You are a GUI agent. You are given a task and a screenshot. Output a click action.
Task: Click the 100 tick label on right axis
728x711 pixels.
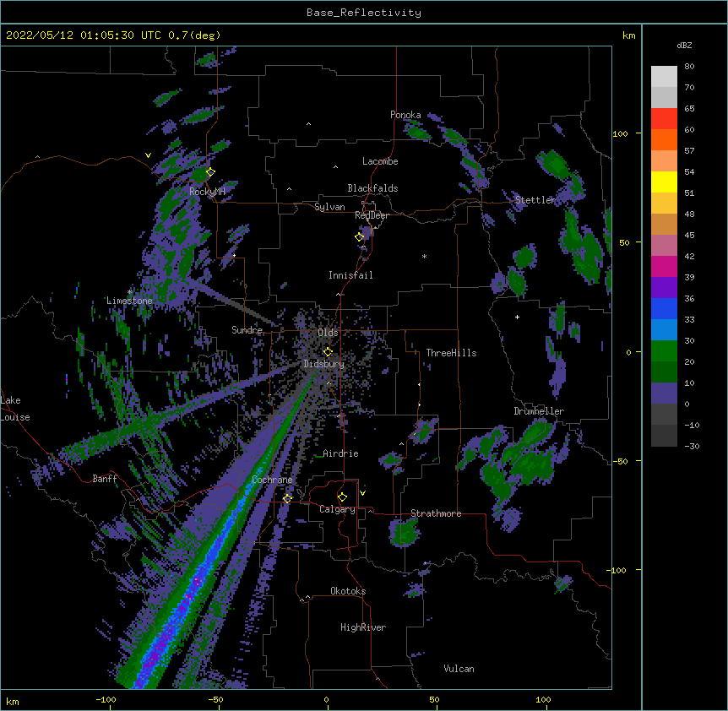620,133
